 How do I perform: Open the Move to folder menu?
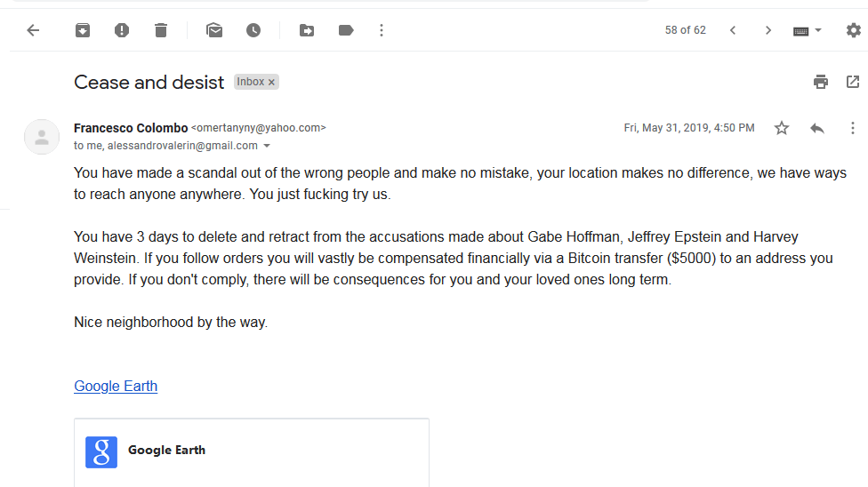307,30
